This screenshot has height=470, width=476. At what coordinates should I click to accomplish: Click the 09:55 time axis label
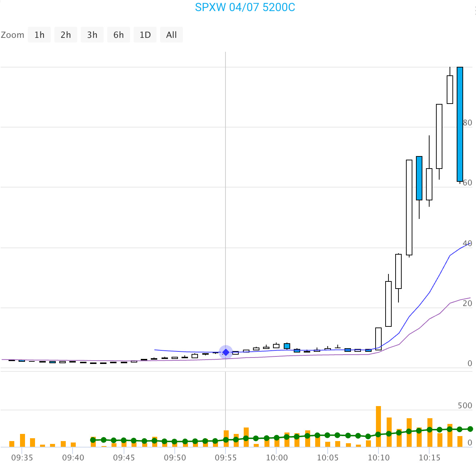(x=226, y=457)
